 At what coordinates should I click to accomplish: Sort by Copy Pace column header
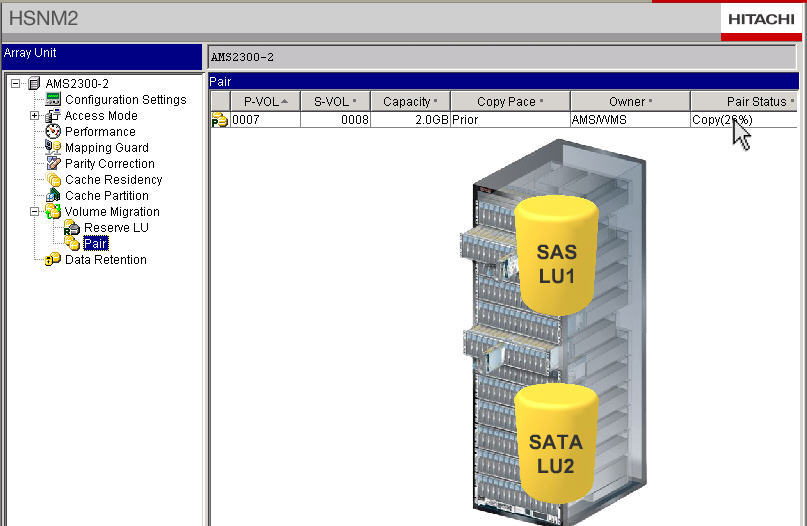coord(510,101)
